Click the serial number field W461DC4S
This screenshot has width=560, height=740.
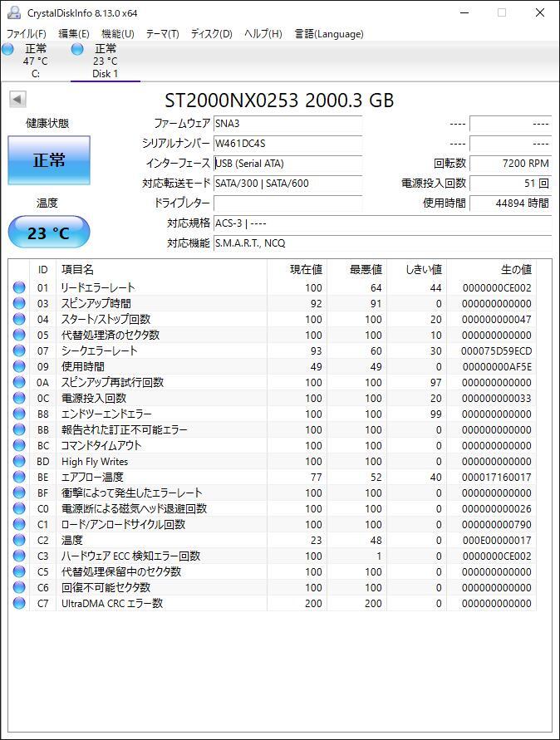coord(287,144)
